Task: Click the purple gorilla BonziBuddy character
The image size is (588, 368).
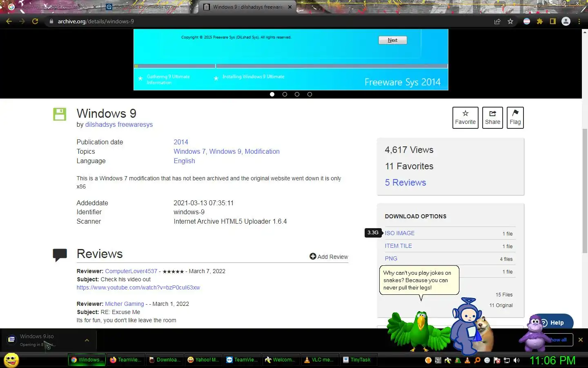Action: (x=535, y=333)
